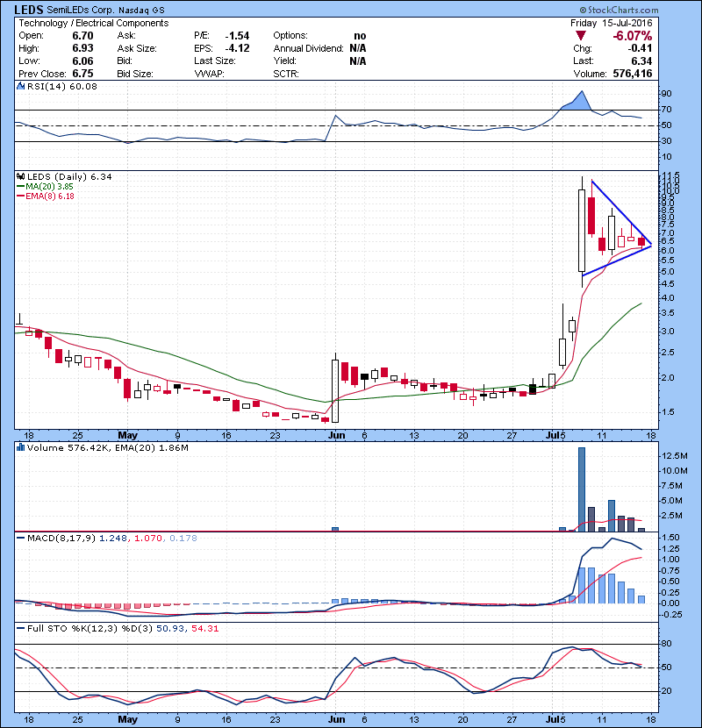Select the SemiLEDs Corp. company name
This screenshot has width=702, height=728.
click(x=80, y=11)
